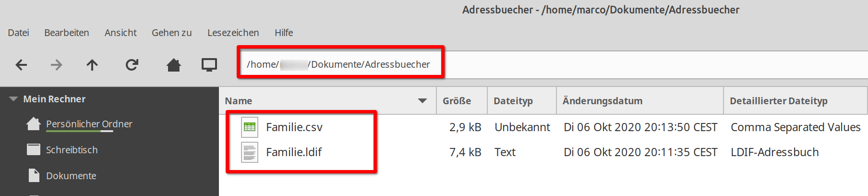Open the home folder via toolbar icon
Screen dimensions: 868x196
173,65
